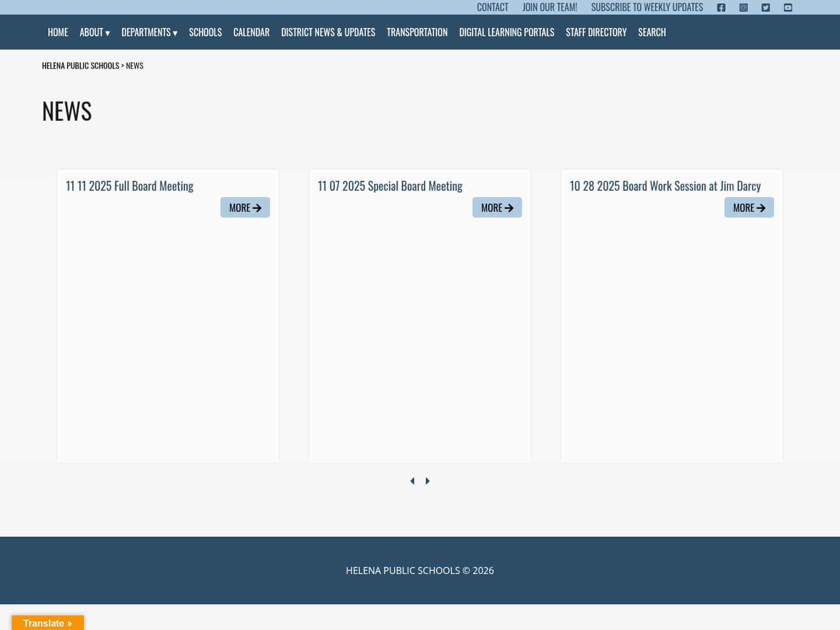The height and width of the screenshot is (630, 840).
Task: Select the right carousel arrow
Action: (428, 481)
